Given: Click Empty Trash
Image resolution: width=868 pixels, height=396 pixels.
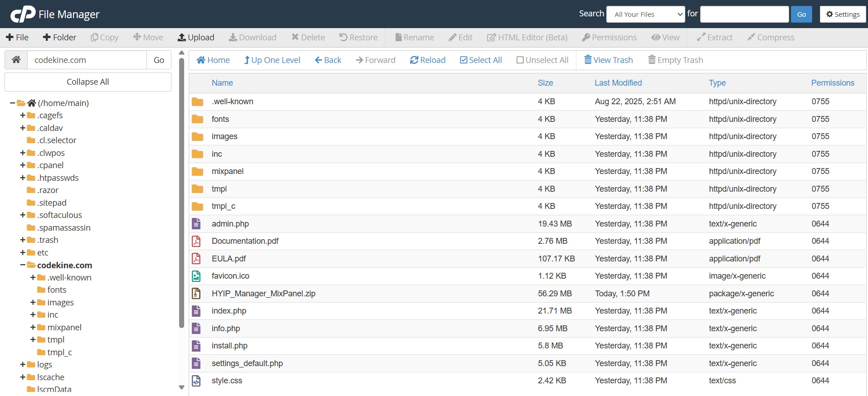Looking at the screenshot, I should [x=675, y=60].
